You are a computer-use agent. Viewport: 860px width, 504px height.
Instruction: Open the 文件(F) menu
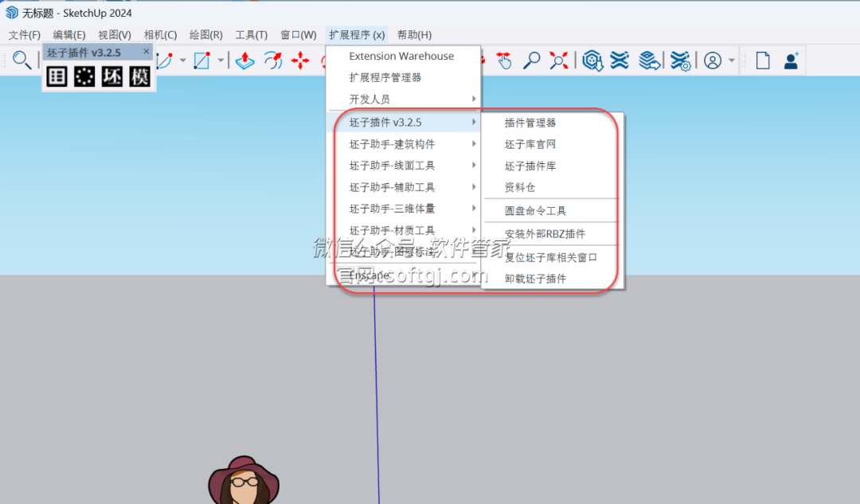(x=24, y=35)
